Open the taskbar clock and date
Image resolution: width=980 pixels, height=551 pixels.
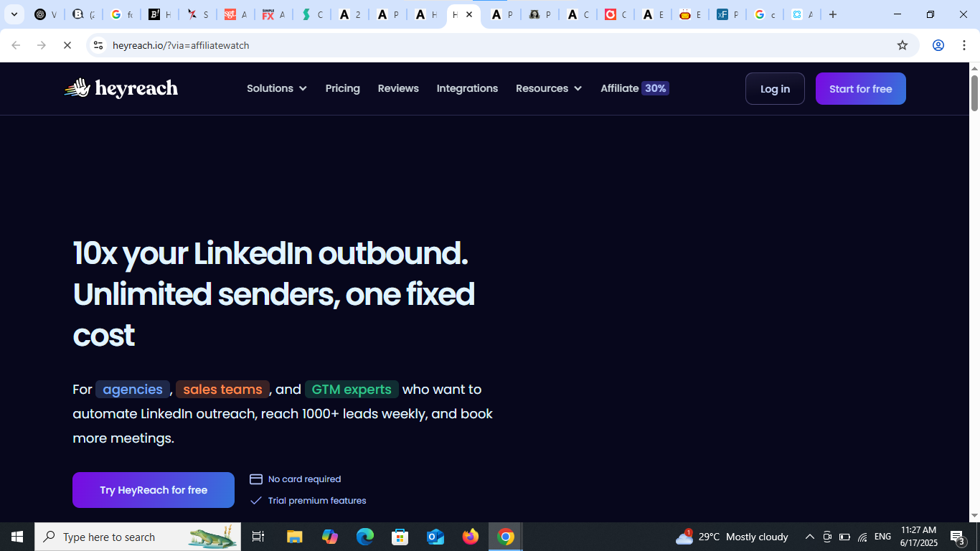(918, 537)
